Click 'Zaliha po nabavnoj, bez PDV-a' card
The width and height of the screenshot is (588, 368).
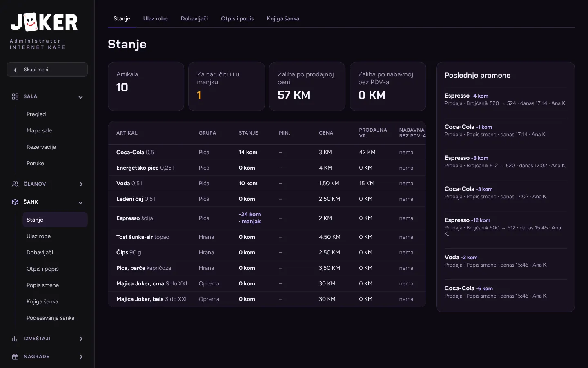tap(388, 86)
